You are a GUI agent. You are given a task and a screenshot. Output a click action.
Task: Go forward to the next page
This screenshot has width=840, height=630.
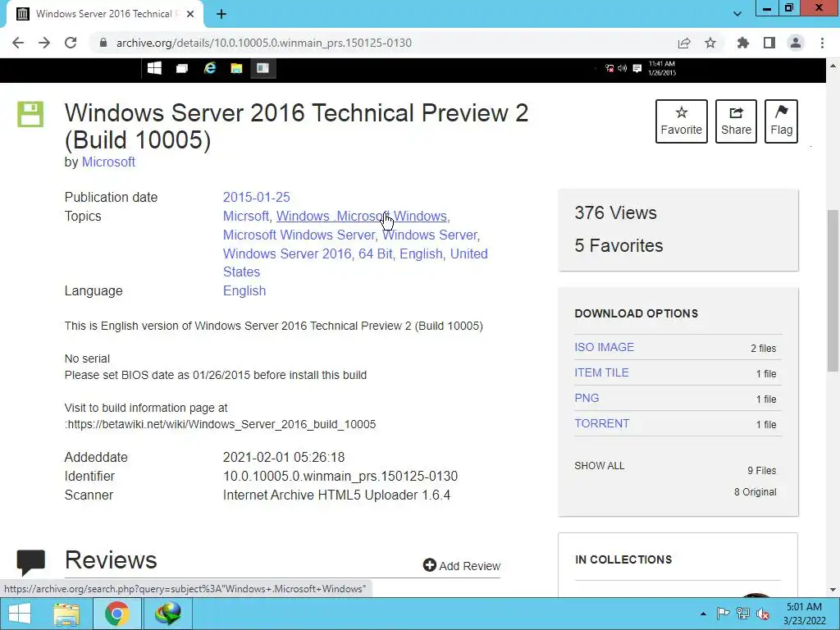[x=44, y=43]
